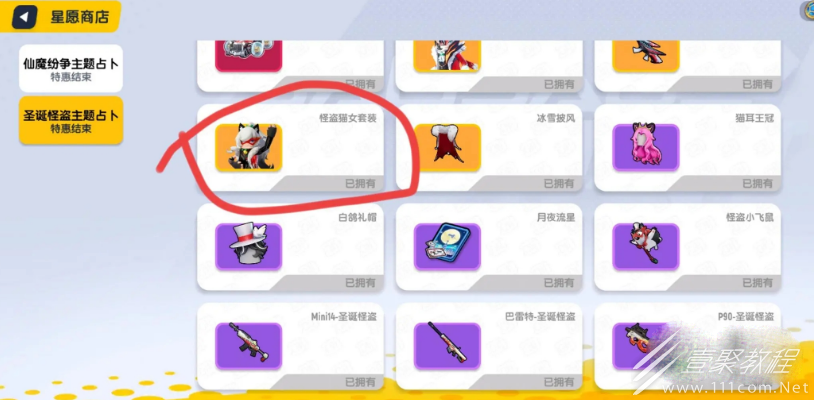
Task: Open the 圣诞怪盗主题占卜 tab
Action: tap(71, 120)
